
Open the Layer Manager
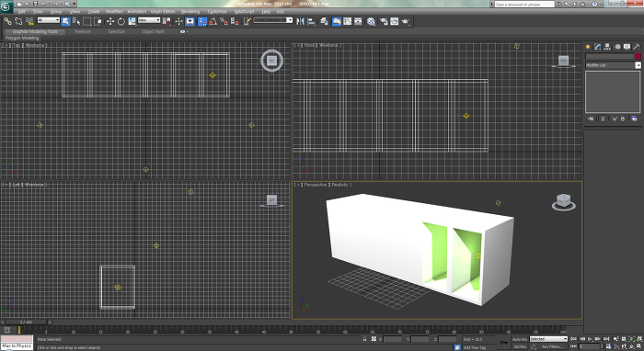tap(324, 21)
